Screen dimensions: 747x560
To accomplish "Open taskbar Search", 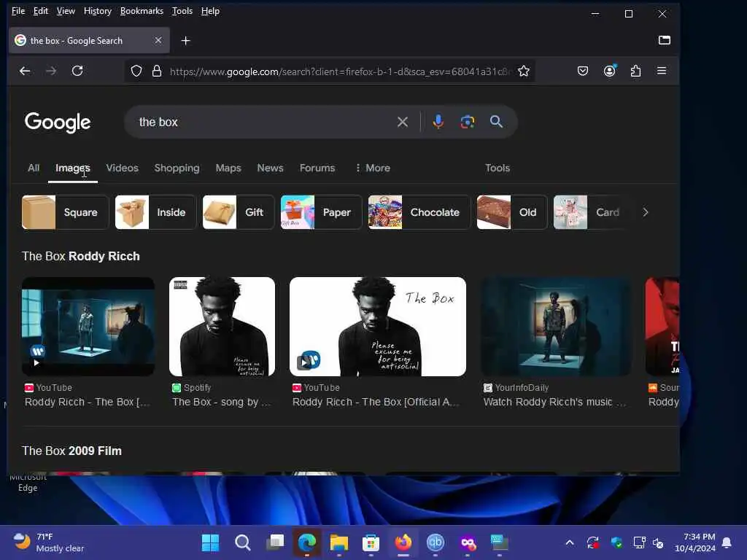I will [x=242, y=542].
